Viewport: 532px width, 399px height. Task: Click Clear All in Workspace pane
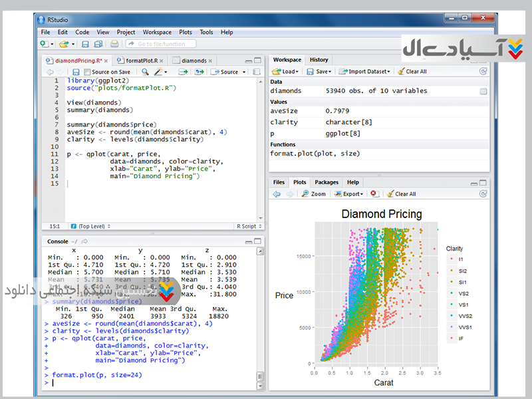(412, 72)
